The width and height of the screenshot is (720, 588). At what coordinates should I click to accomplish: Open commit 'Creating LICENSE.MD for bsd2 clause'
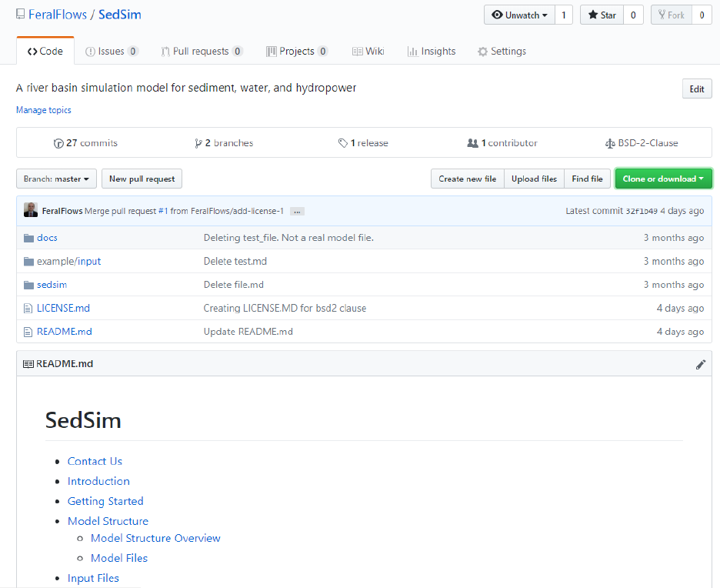pyautogui.click(x=285, y=308)
